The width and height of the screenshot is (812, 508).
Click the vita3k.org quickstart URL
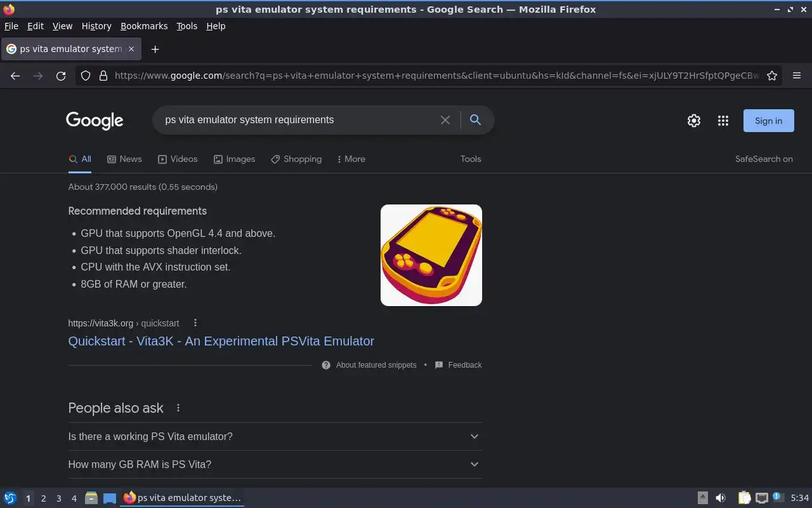tap(124, 323)
